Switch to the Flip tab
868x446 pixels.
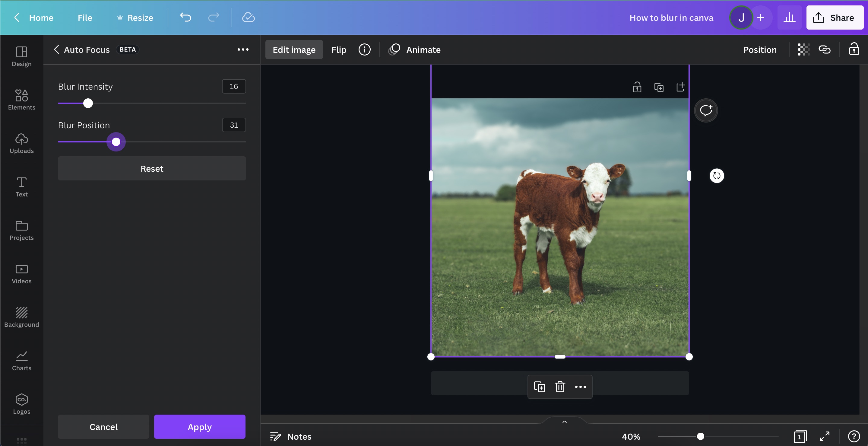pos(339,49)
